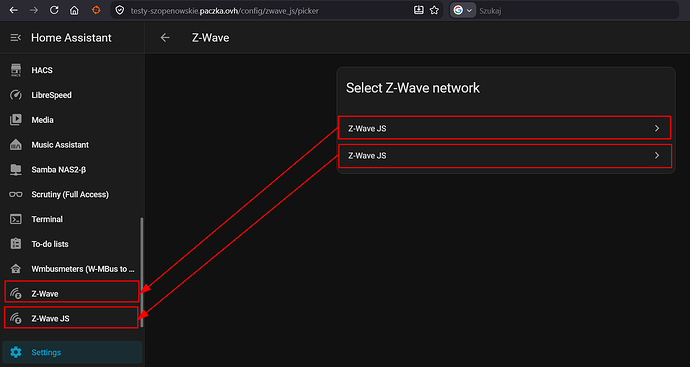Go back from Z-Wave page
The image size is (690, 367).
pyautogui.click(x=165, y=38)
